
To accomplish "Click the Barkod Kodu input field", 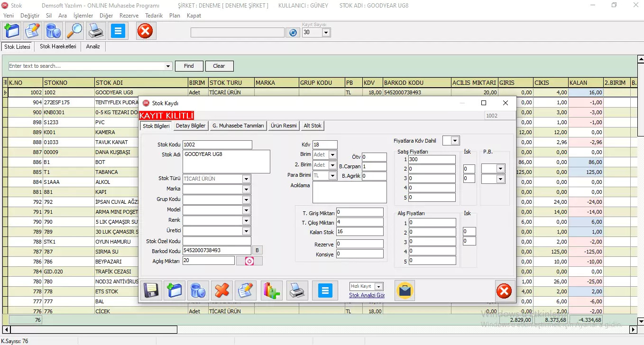I will point(217,250).
